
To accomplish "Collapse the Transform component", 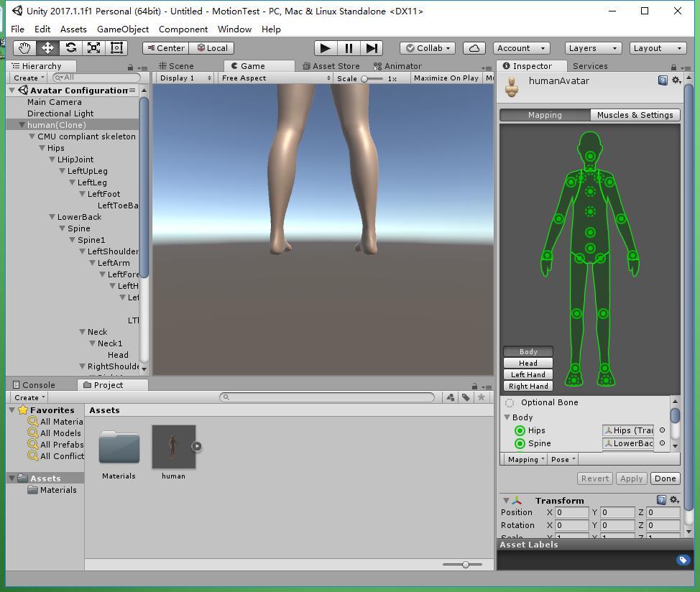I will click(x=506, y=501).
